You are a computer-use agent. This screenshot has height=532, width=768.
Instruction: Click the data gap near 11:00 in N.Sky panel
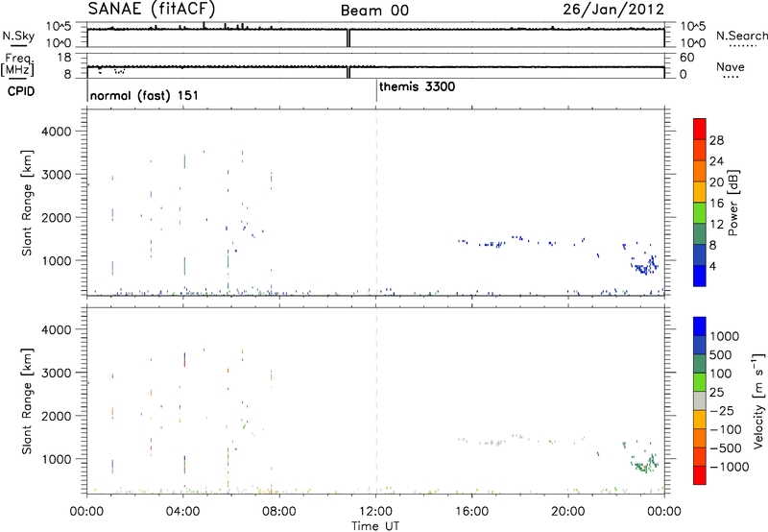click(348, 38)
